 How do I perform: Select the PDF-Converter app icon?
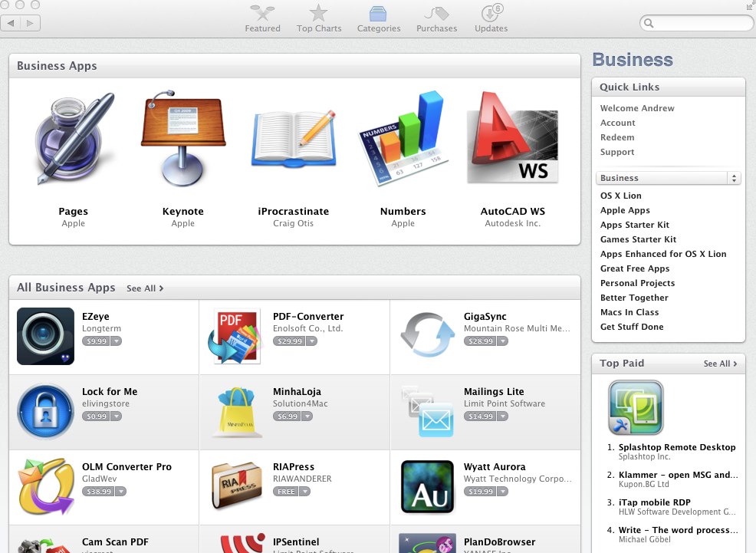point(235,336)
